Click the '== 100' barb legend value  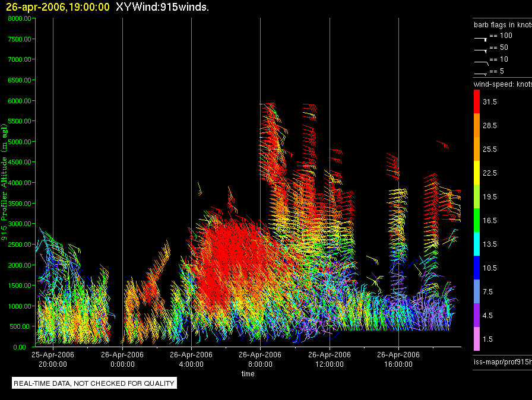pos(501,36)
